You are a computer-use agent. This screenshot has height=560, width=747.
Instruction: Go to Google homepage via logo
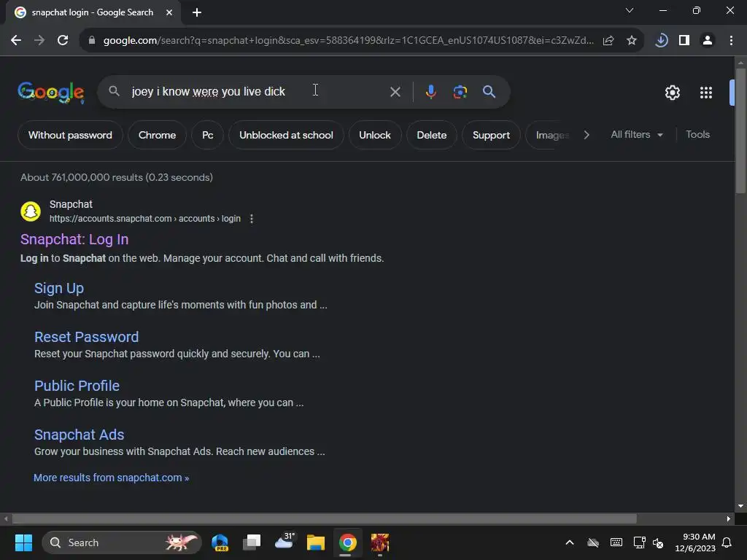pyautogui.click(x=51, y=93)
